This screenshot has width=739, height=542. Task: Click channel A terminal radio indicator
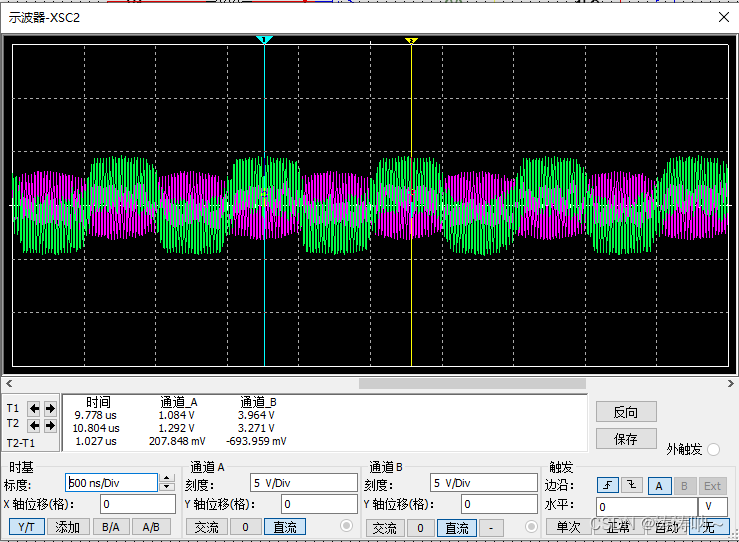point(346,526)
